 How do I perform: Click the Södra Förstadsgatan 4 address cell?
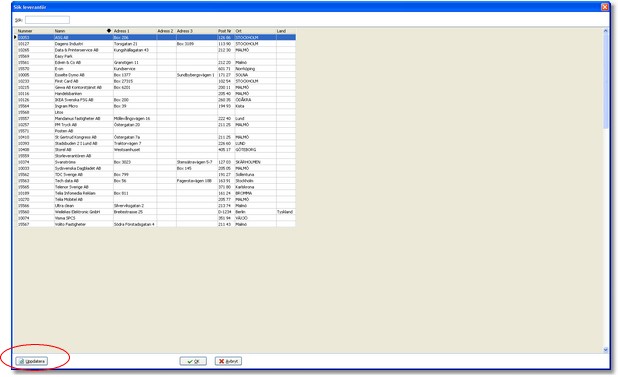click(134, 224)
